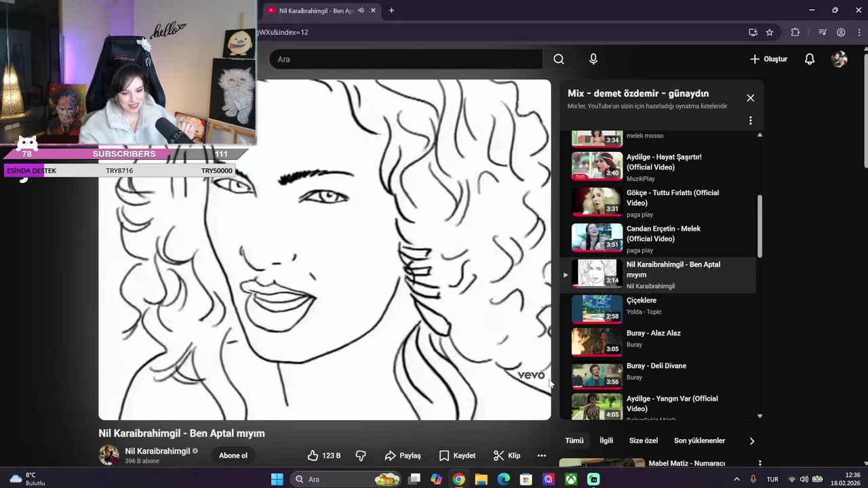The width and height of the screenshot is (868, 488).
Task: Switch to the Tümü filter chip
Action: pos(574,441)
